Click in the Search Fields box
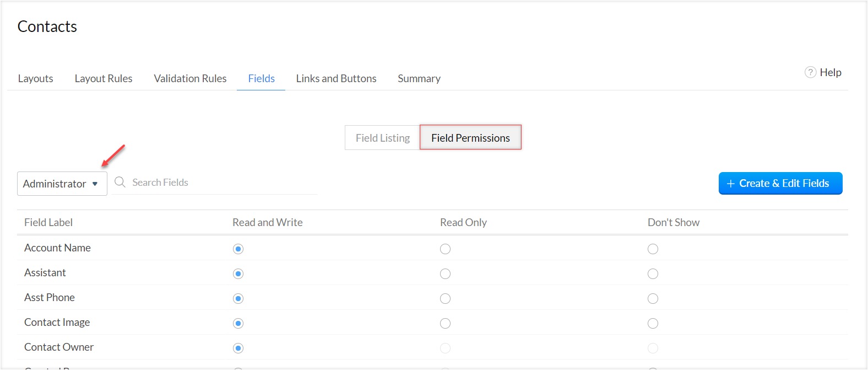The width and height of the screenshot is (868, 370). 220,183
